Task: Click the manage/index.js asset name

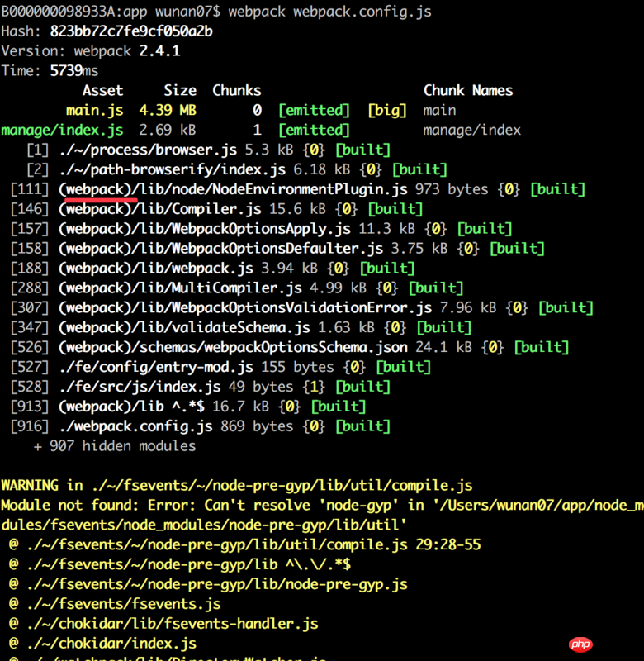Action: 62,130
